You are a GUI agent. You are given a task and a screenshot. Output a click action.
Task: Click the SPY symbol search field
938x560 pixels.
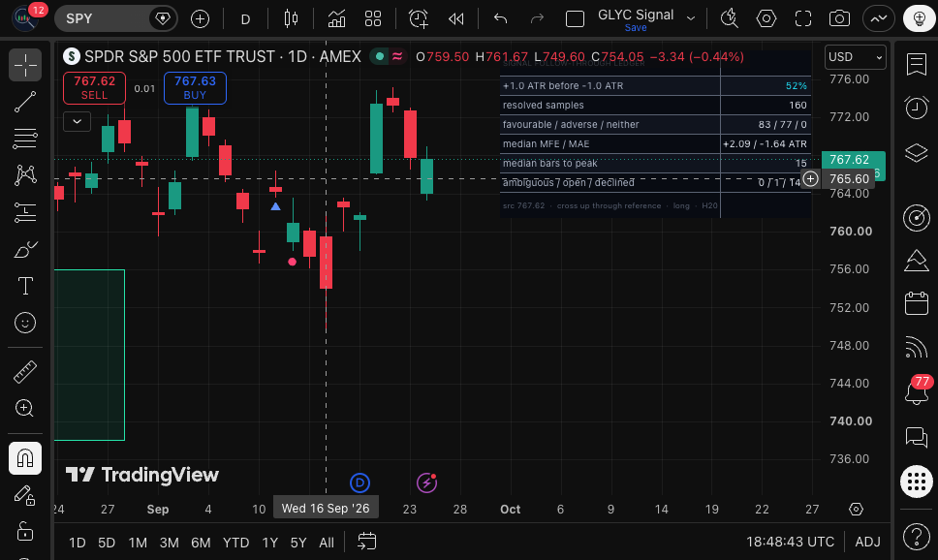point(102,19)
